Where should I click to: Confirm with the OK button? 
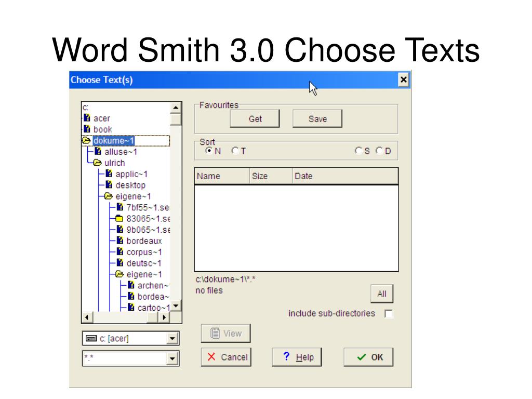coord(368,357)
